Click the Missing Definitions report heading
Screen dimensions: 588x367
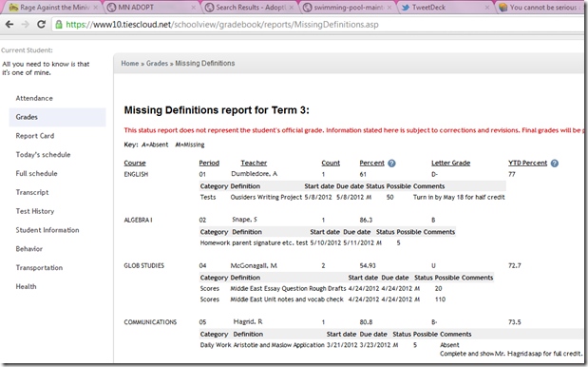click(217, 110)
